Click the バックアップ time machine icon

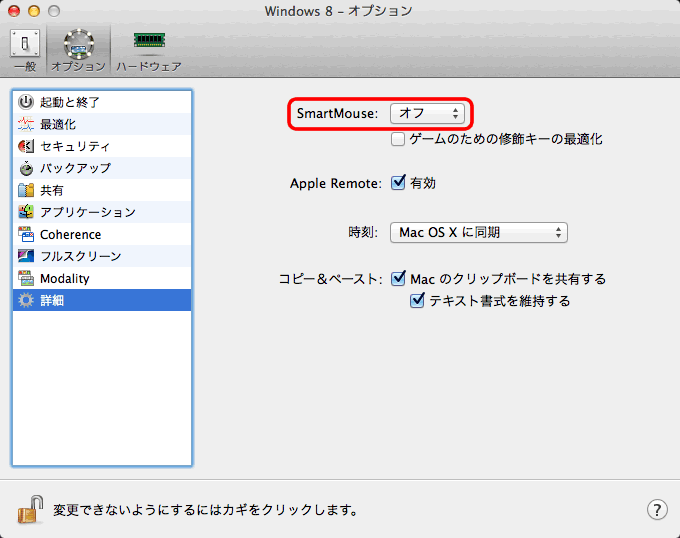click(x=26, y=168)
